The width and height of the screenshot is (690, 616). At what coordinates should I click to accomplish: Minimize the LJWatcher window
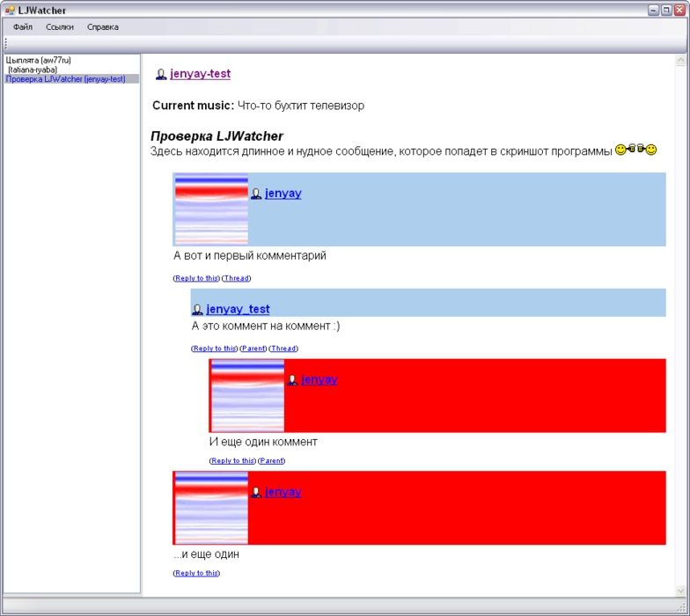pos(653,11)
